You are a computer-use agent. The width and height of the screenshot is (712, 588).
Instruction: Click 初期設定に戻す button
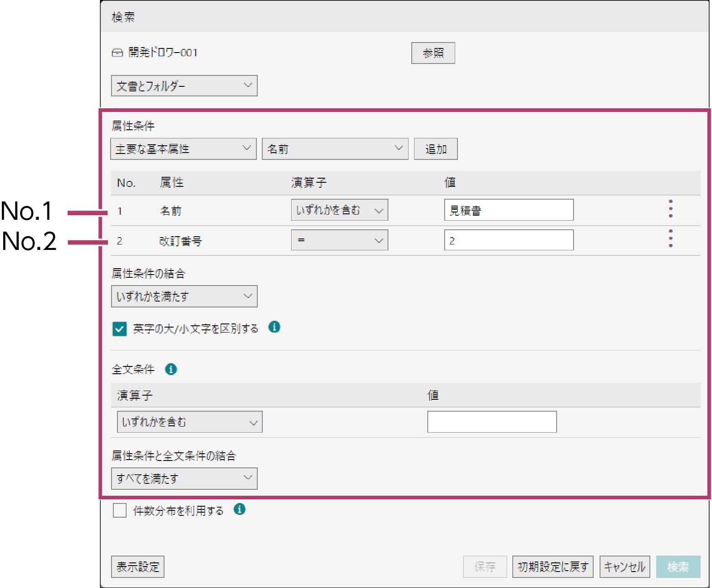(x=553, y=567)
